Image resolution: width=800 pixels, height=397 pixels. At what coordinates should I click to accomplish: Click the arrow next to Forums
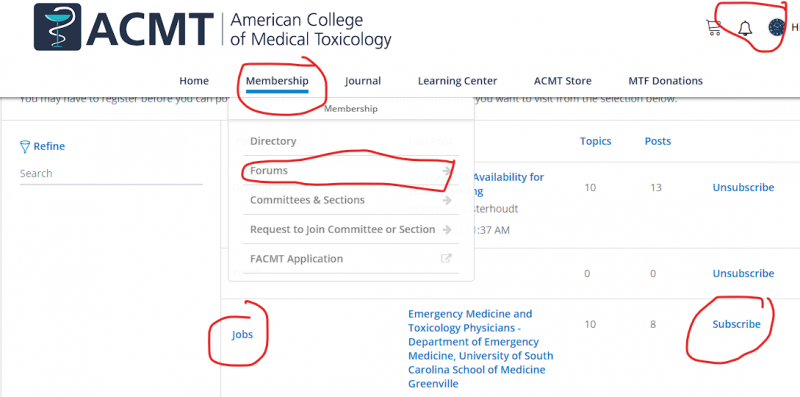[x=446, y=170]
